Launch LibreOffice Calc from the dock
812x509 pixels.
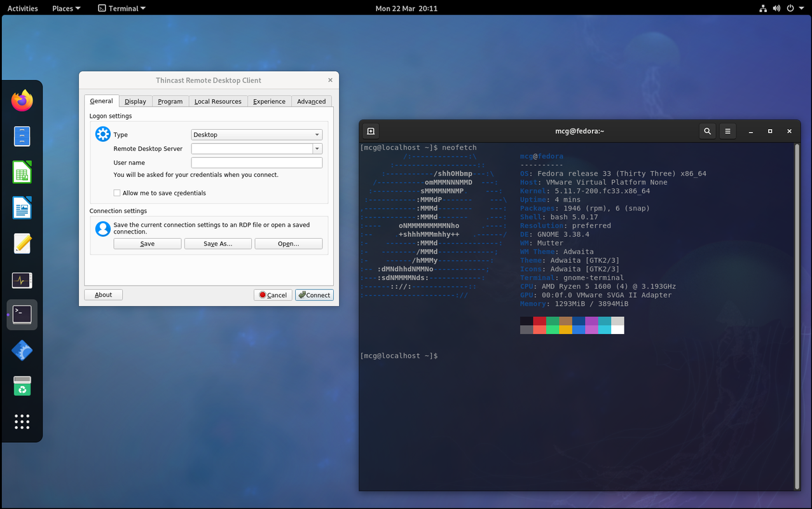point(22,172)
